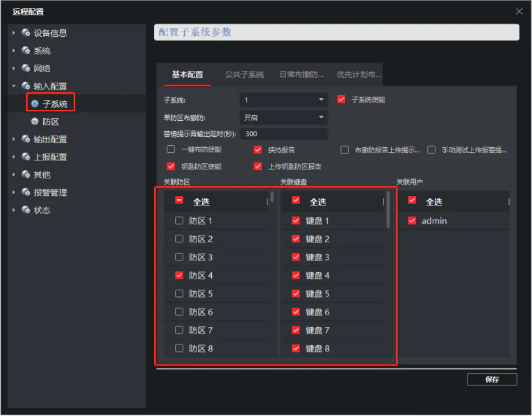Click the 输出配置 icon in sidebar
Viewport: 532px width, 416px height.
point(26,140)
